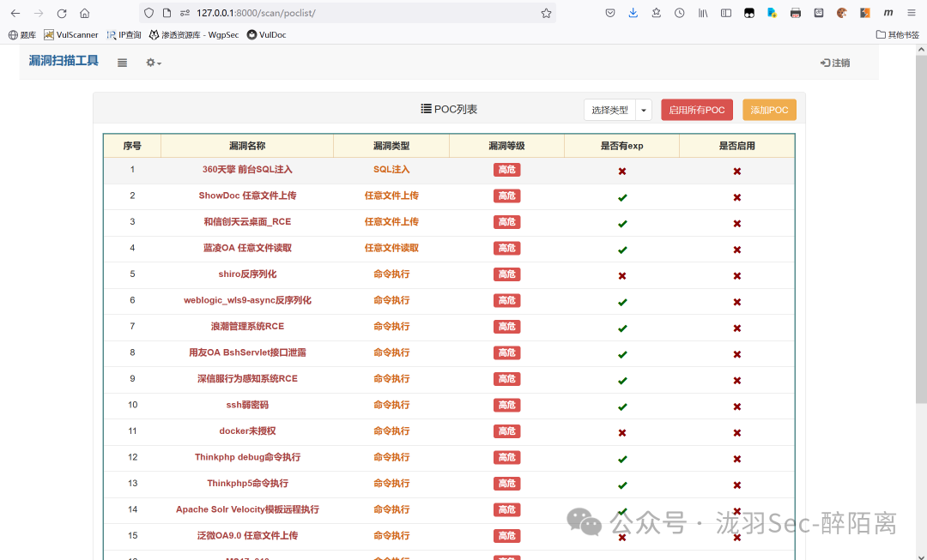Click exp checkmark for Thinkphp5命令执行

(622, 485)
